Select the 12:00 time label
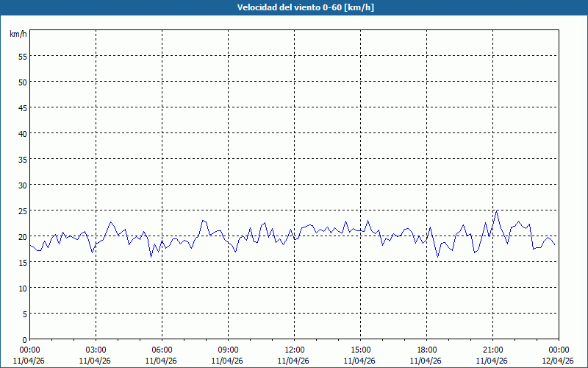The height and width of the screenshot is (368, 588). click(x=294, y=350)
